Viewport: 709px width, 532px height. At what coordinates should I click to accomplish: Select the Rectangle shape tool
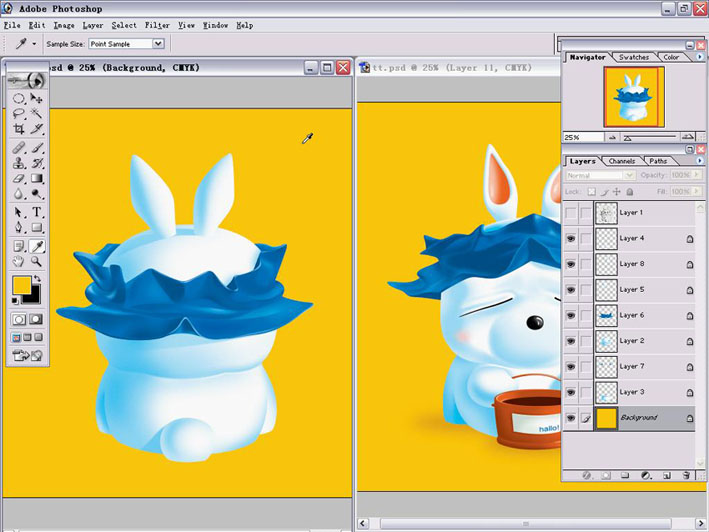click(x=36, y=227)
